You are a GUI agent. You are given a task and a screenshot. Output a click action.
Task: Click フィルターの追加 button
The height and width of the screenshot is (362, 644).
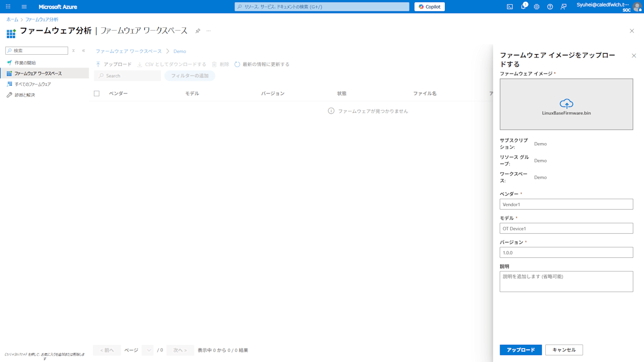click(190, 76)
